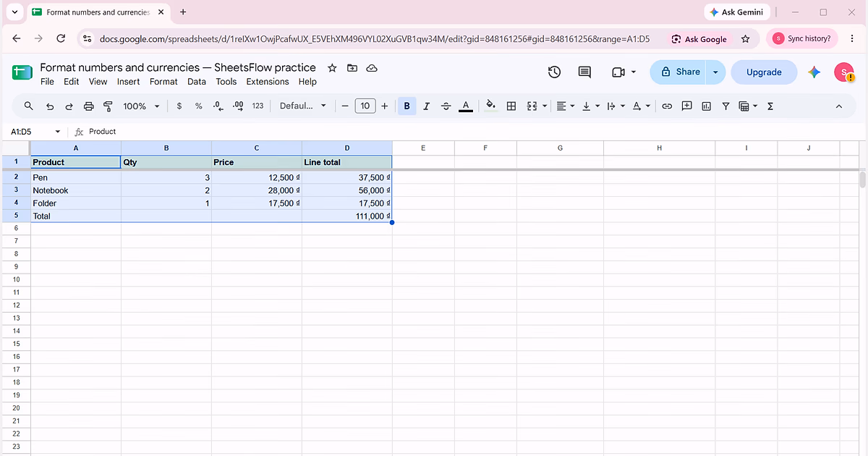Click the Sync history? button
The height and width of the screenshot is (456, 868).
(802, 38)
